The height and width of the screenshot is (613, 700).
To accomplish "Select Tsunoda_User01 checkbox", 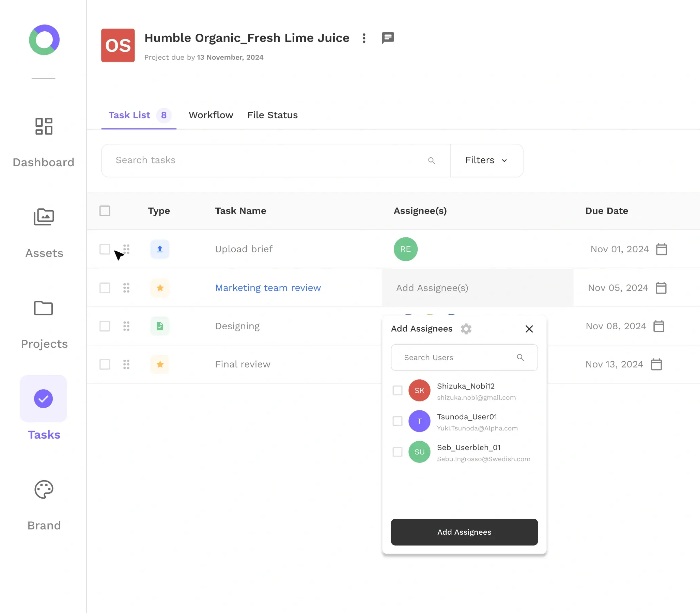I will (x=397, y=421).
